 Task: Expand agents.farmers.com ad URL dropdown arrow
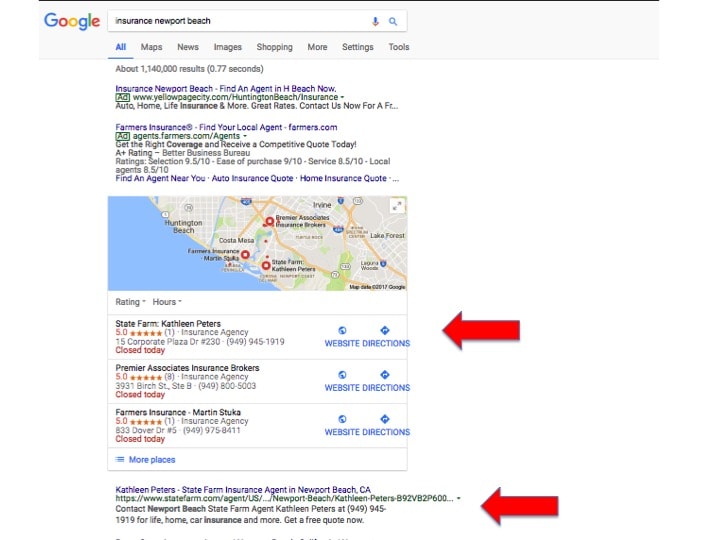click(245, 136)
